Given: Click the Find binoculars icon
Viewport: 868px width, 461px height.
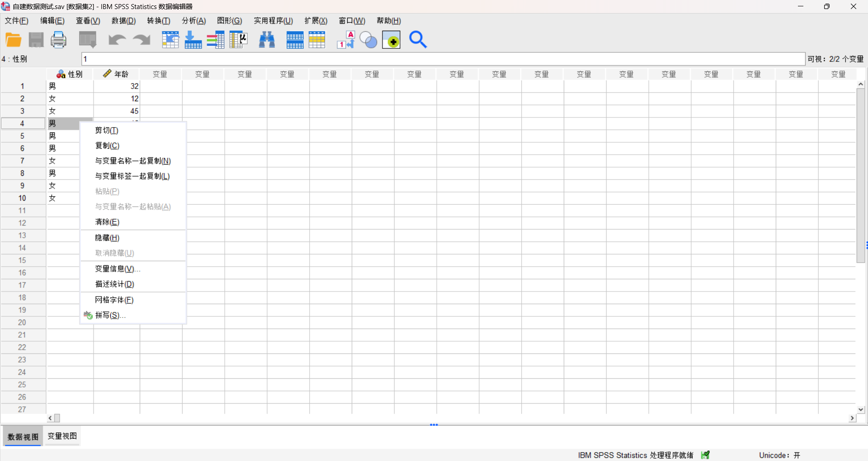Looking at the screenshot, I should (x=267, y=40).
